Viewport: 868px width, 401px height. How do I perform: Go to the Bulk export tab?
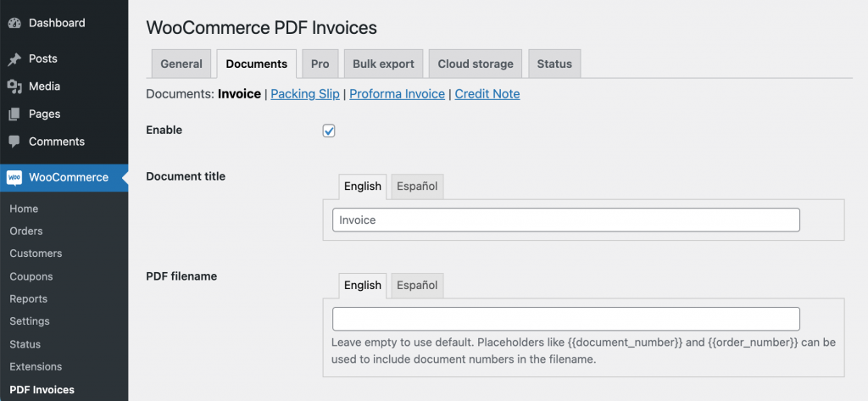[384, 64]
